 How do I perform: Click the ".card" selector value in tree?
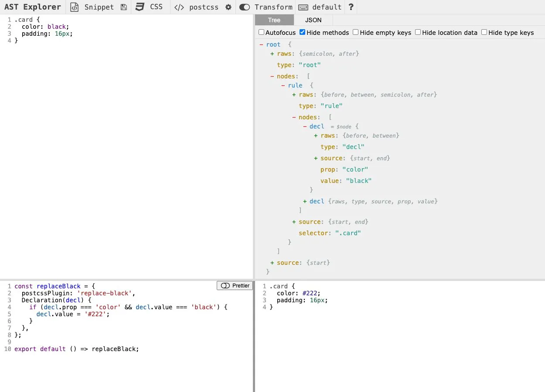(348, 233)
